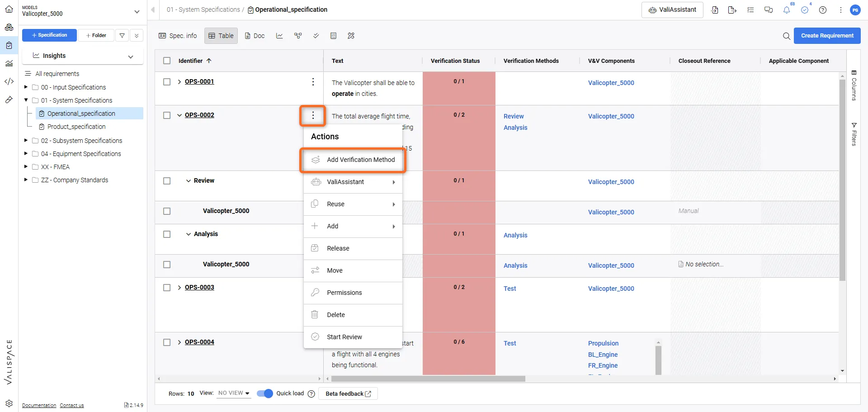Choose Add Verification Method from Actions
This screenshot has width=868, height=412.
coord(353,160)
